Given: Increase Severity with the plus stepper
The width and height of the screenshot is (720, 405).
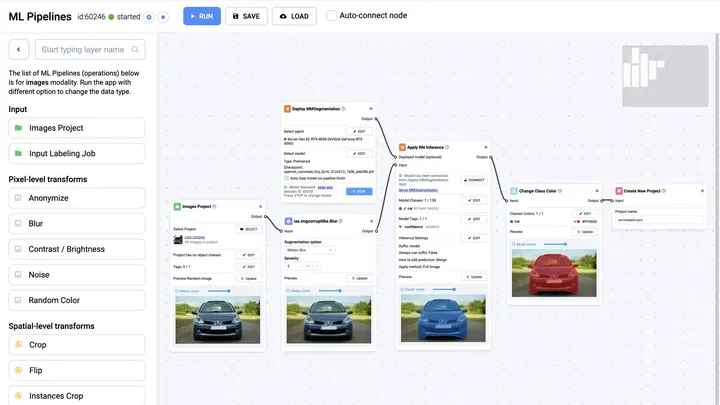Looking at the screenshot, I should 317,266.
